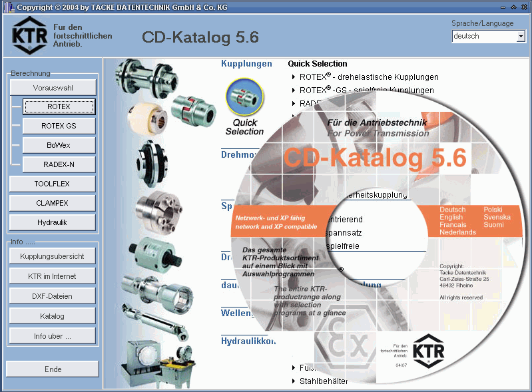
Task: Click the TOOLFLEX button
Action: coord(52,184)
